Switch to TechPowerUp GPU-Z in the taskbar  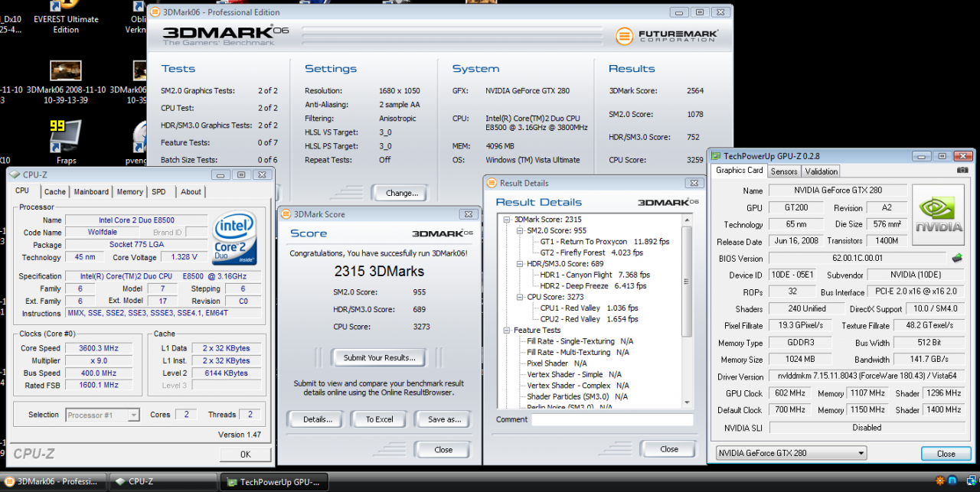pyautogui.click(x=273, y=481)
